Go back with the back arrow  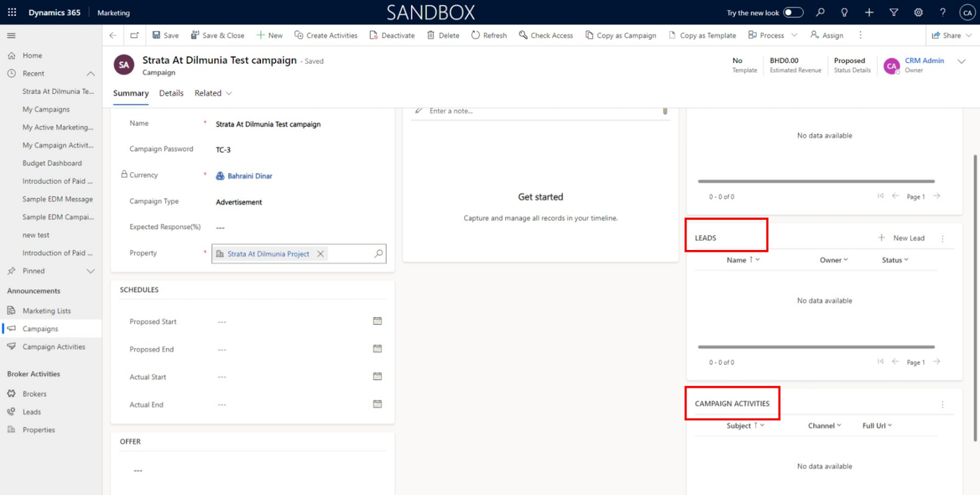click(x=113, y=35)
